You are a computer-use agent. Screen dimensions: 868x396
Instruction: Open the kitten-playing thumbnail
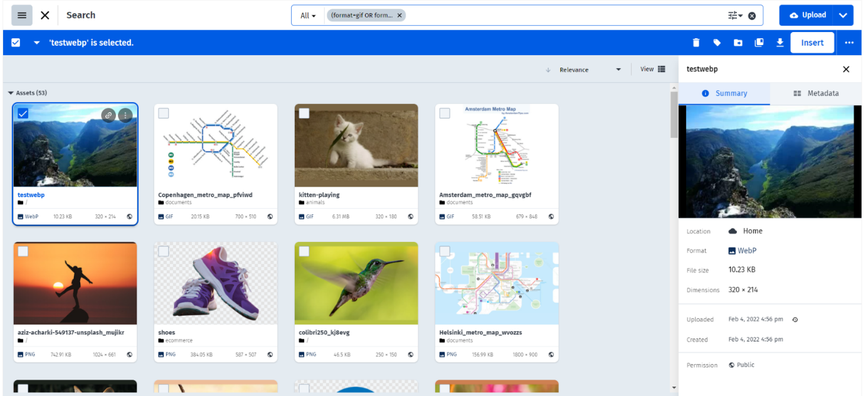[356, 145]
